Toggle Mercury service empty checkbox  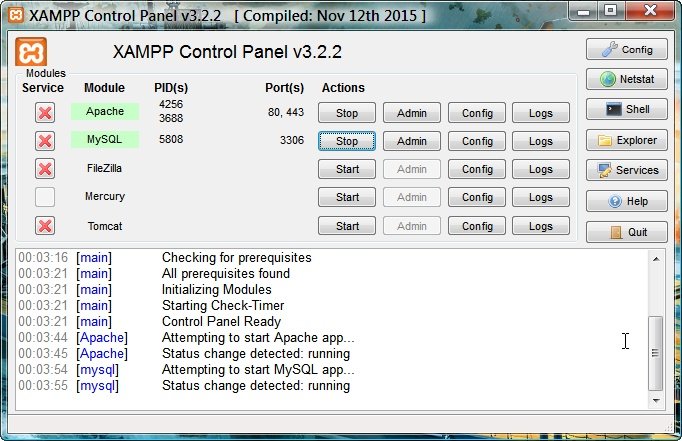pyautogui.click(x=45, y=197)
